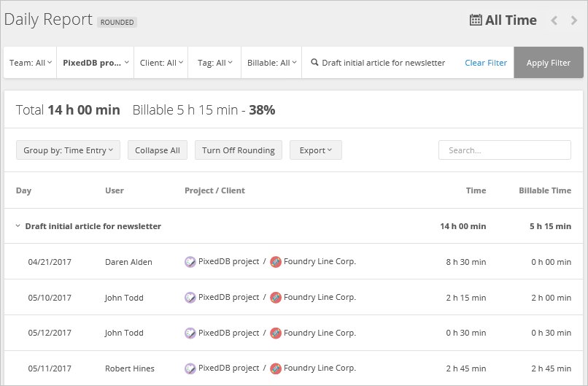Open Group by: Time Entry dropdown
The image size is (588, 386).
point(69,150)
